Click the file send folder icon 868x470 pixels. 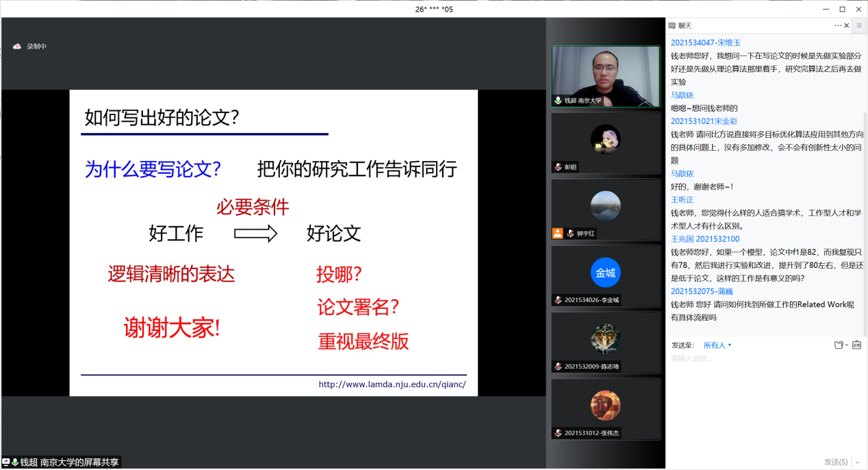coord(839,345)
